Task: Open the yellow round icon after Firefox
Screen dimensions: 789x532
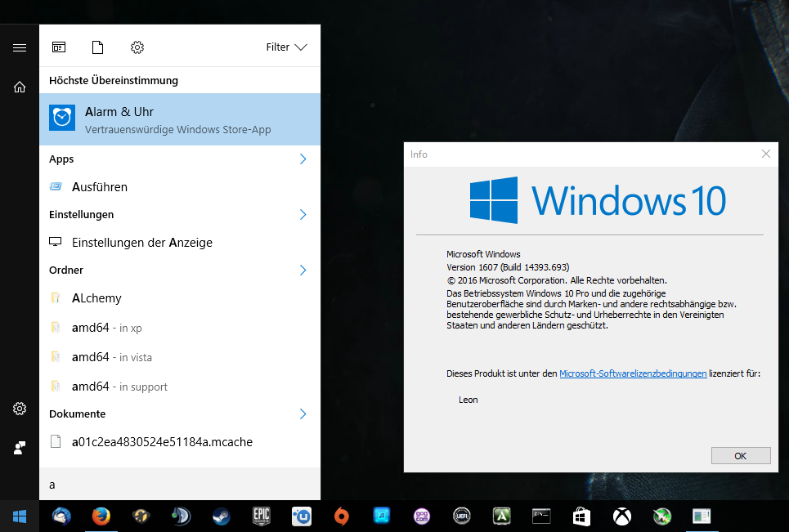Action: click(x=141, y=516)
